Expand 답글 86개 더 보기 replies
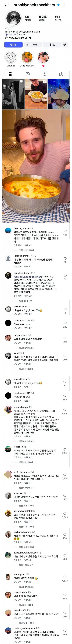The width and height of the screenshot is (72, 644). [x=27, y=348]
